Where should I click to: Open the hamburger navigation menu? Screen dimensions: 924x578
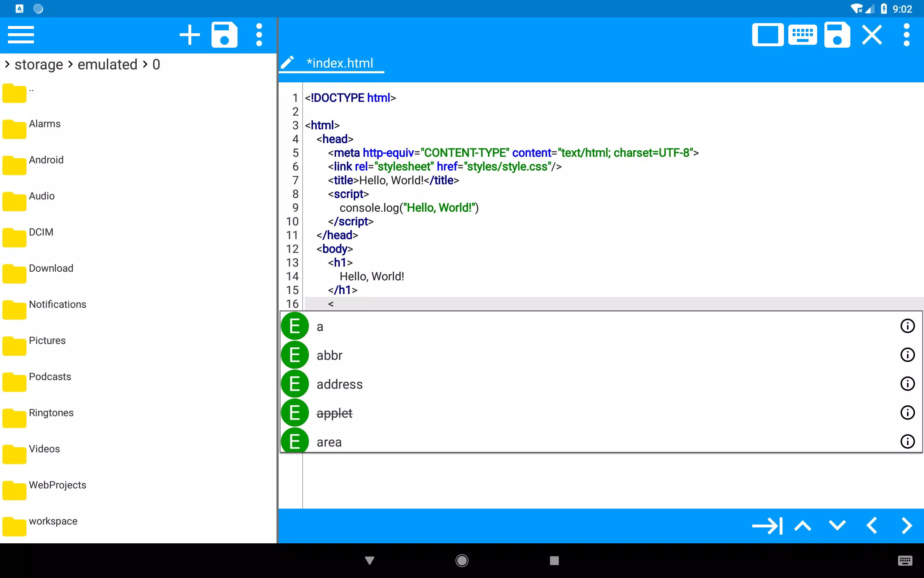21,35
